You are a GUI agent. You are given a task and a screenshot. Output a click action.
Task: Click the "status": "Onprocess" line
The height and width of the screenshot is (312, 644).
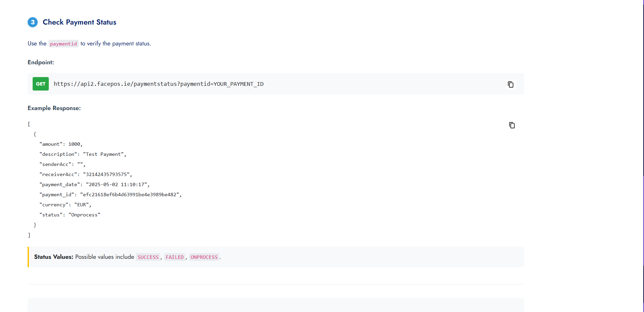click(x=70, y=215)
